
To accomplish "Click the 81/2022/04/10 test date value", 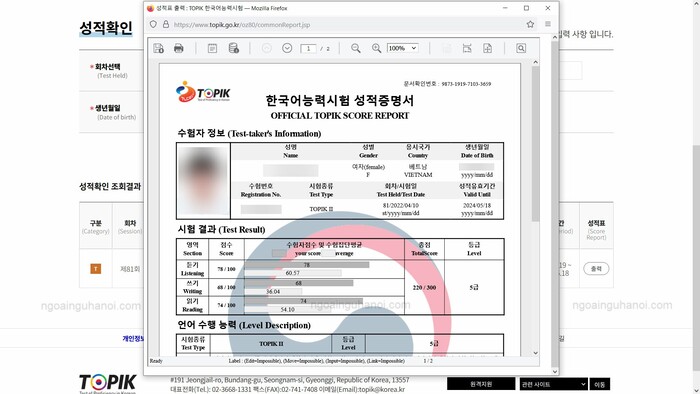I will point(400,206).
